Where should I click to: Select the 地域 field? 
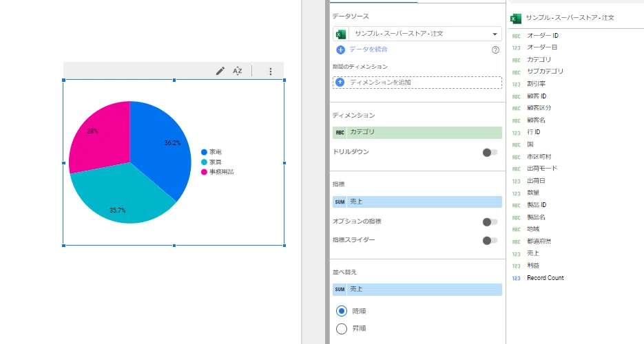coord(533,229)
